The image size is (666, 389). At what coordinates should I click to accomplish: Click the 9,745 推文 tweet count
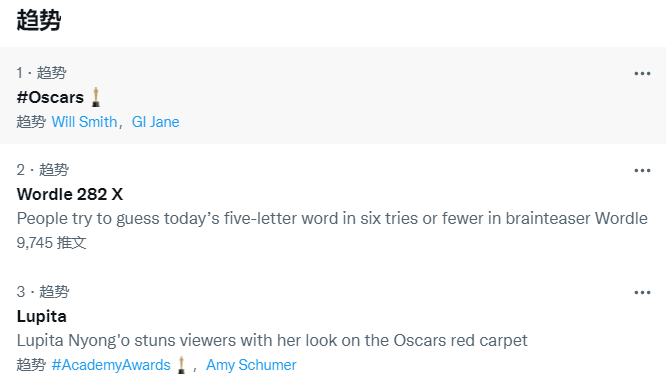(x=51, y=243)
